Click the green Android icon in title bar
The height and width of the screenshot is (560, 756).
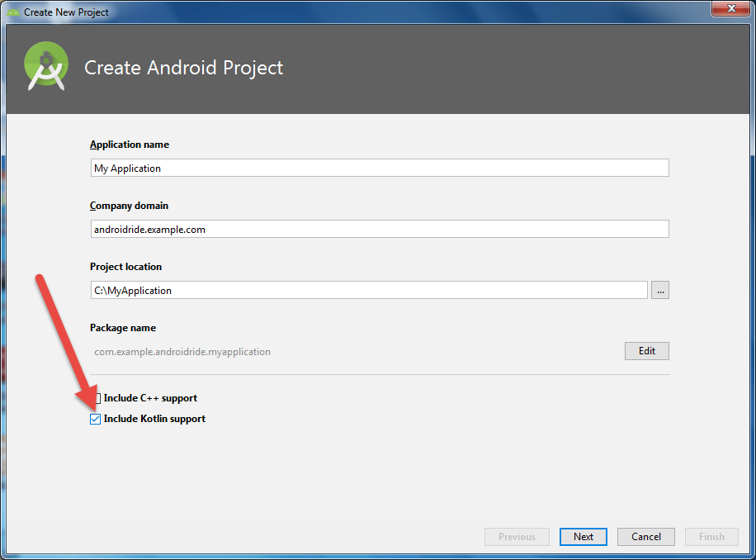(12, 12)
